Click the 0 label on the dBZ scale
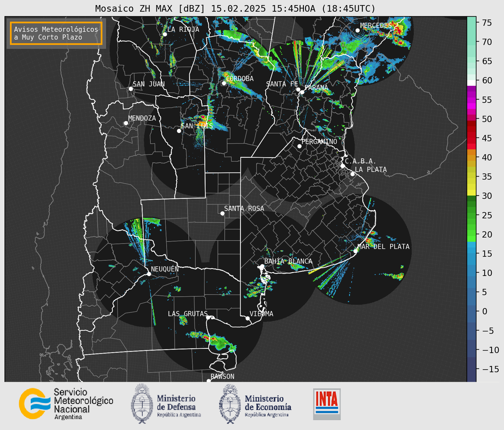Image resolution: width=504 pixels, height=430 pixels. click(x=484, y=311)
